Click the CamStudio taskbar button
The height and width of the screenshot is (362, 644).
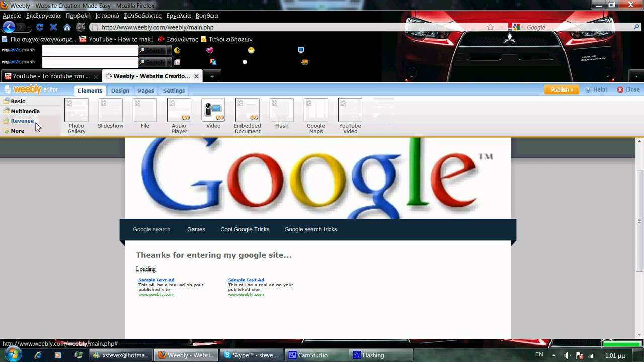click(x=317, y=355)
